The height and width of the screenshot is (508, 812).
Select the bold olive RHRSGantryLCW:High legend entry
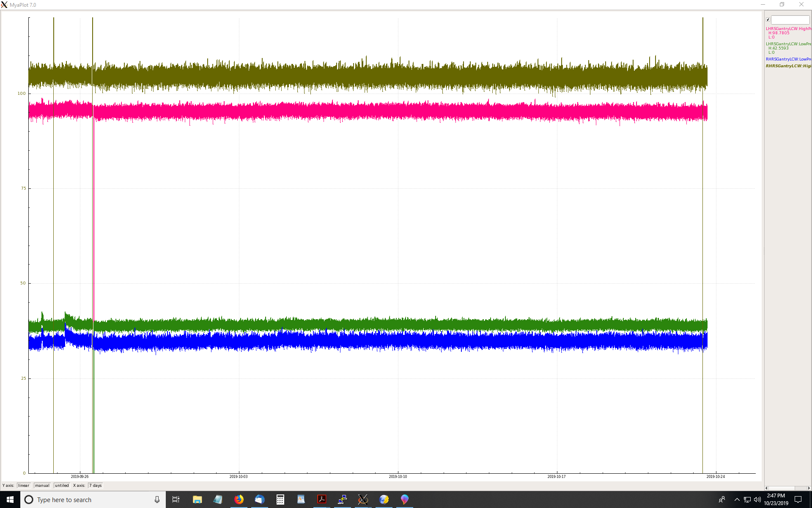788,66
